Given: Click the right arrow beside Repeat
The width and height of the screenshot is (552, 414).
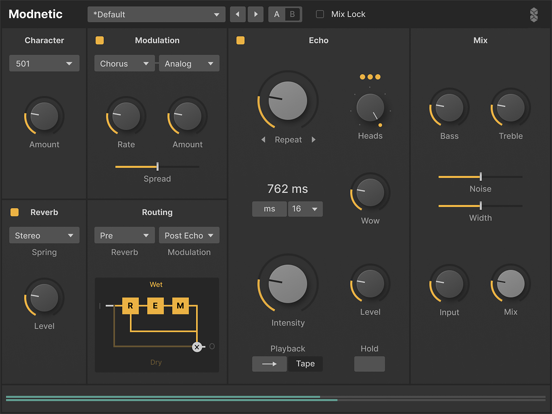Looking at the screenshot, I should coord(313,140).
